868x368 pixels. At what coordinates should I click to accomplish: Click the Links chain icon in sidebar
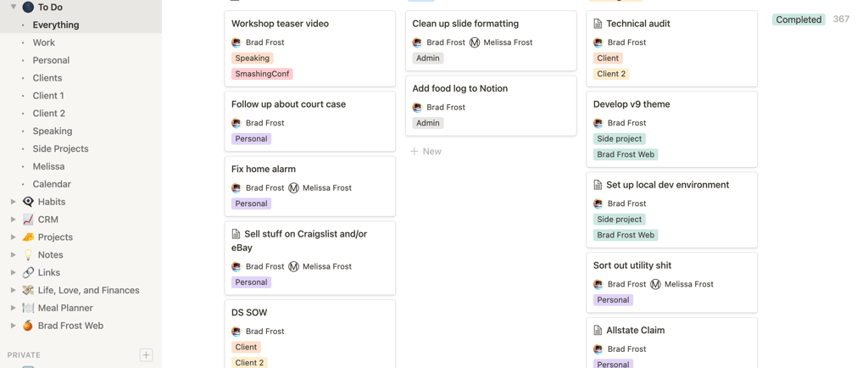point(28,272)
